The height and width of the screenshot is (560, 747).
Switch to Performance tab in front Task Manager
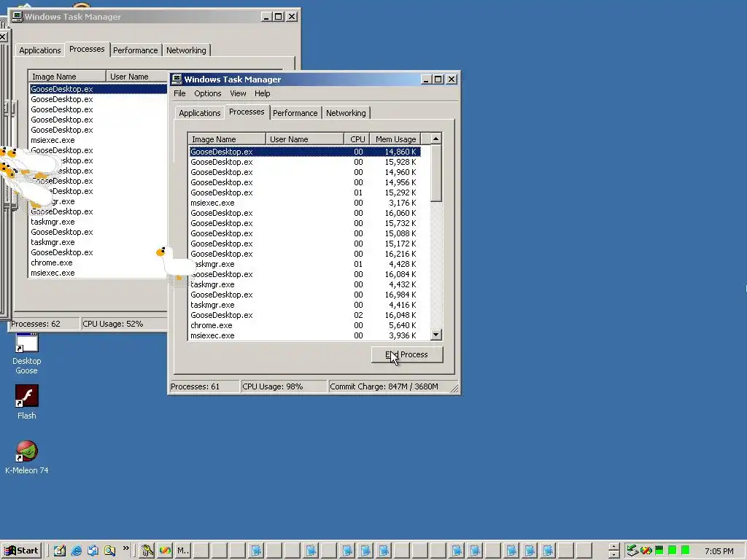(295, 113)
